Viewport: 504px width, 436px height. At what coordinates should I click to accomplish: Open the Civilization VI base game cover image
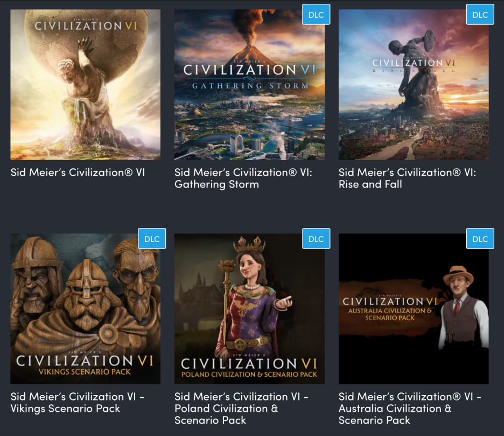click(x=85, y=85)
